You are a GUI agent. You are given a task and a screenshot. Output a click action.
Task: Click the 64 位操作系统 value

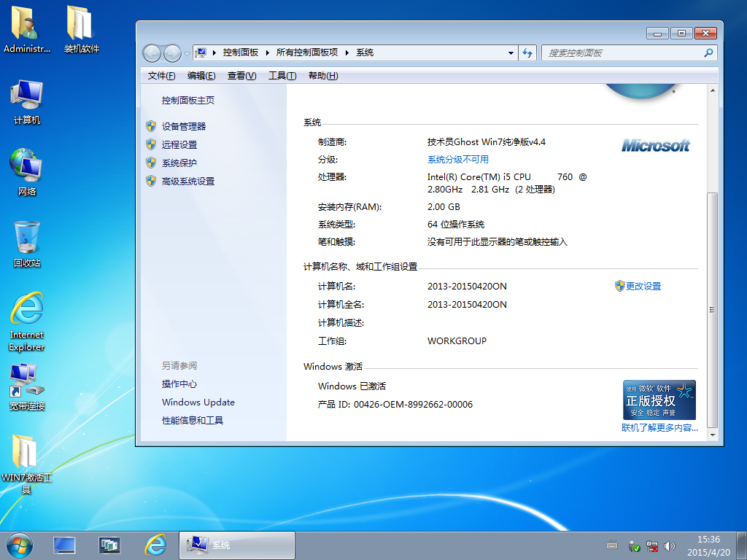tap(456, 225)
